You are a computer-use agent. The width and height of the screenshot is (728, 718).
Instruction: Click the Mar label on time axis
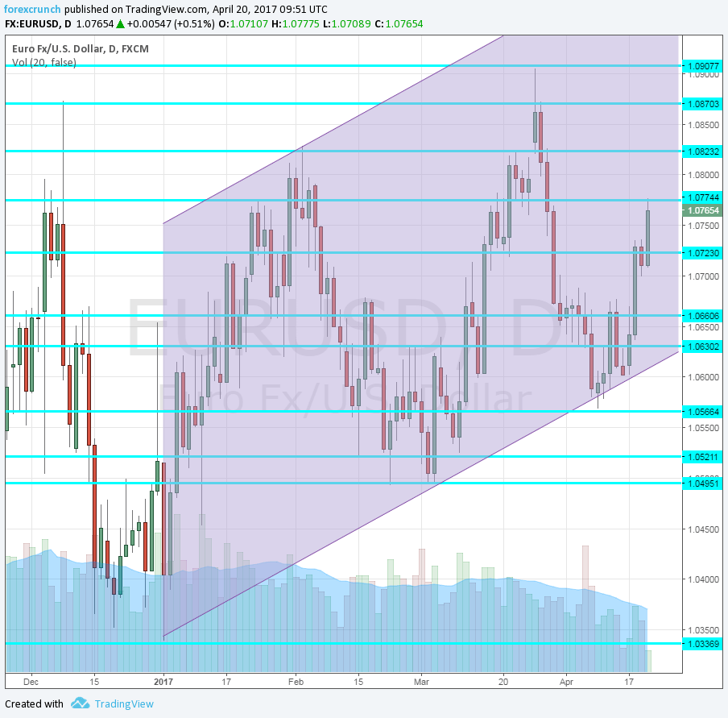click(422, 680)
